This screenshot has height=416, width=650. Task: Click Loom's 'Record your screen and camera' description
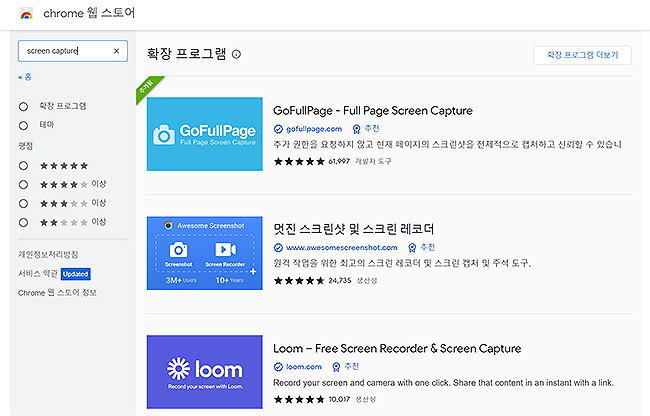click(443, 382)
